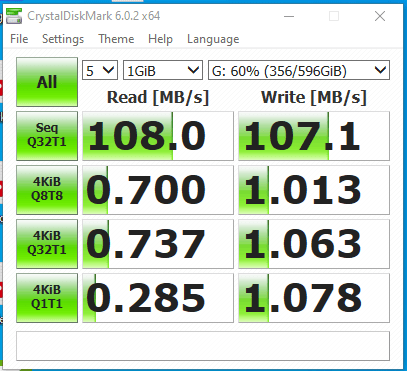407x371 pixels.
Task: Open the test count dropdown showing 5
Action: click(100, 70)
